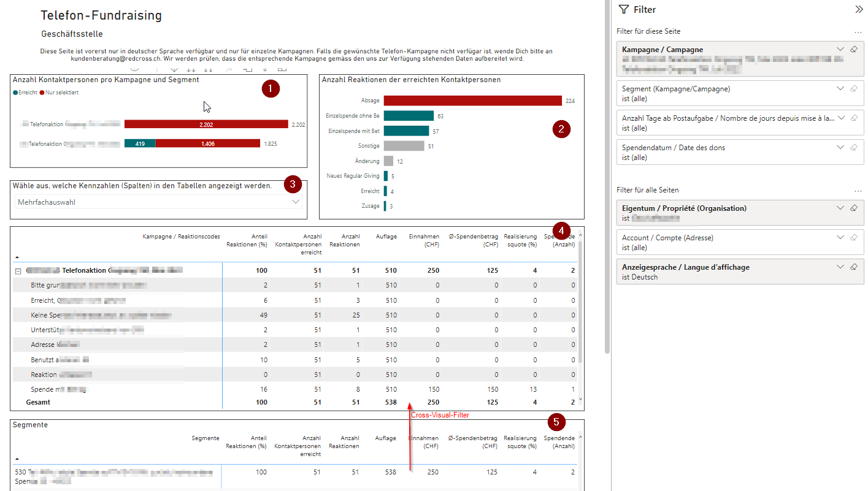Image resolution: width=868 pixels, height=491 pixels.
Task: Click the Segmente column header in Segmente table
Action: tap(205, 438)
